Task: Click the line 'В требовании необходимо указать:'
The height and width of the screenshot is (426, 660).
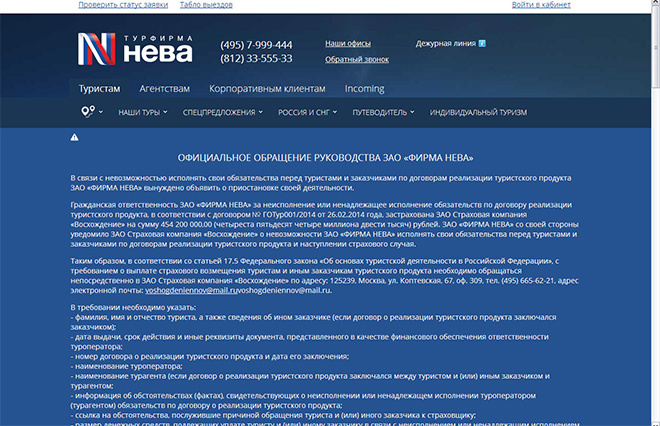Action: (133, 307)
